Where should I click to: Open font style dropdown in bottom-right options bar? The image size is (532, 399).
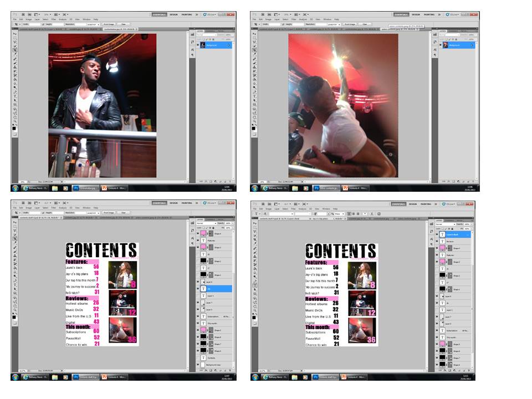pos(303,214)
